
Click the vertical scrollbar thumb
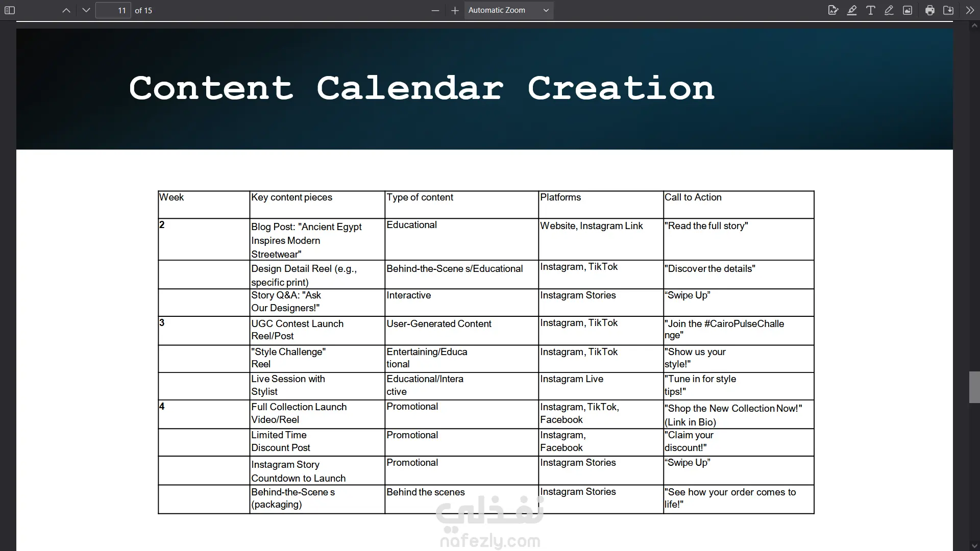pos(974,388)
